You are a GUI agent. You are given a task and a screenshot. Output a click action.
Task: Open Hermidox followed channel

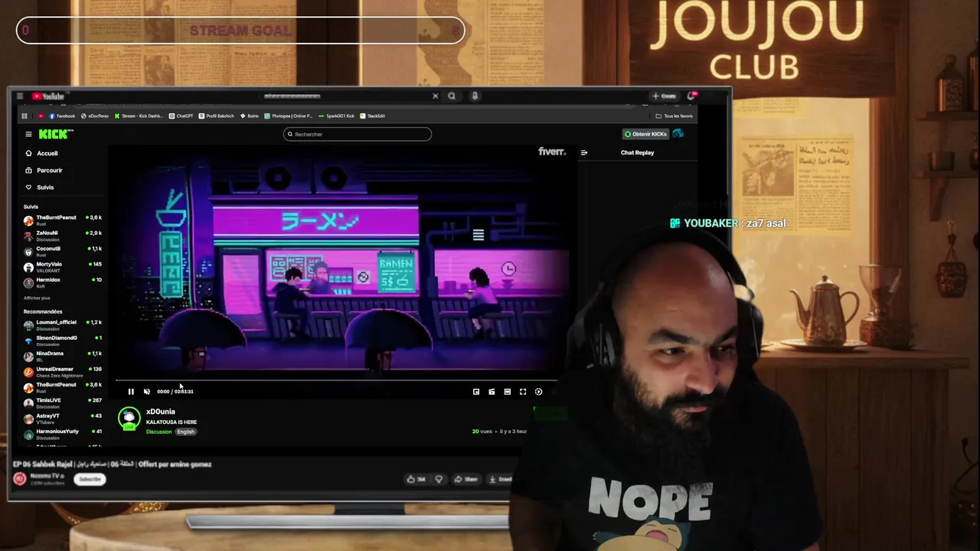[63, 282]
